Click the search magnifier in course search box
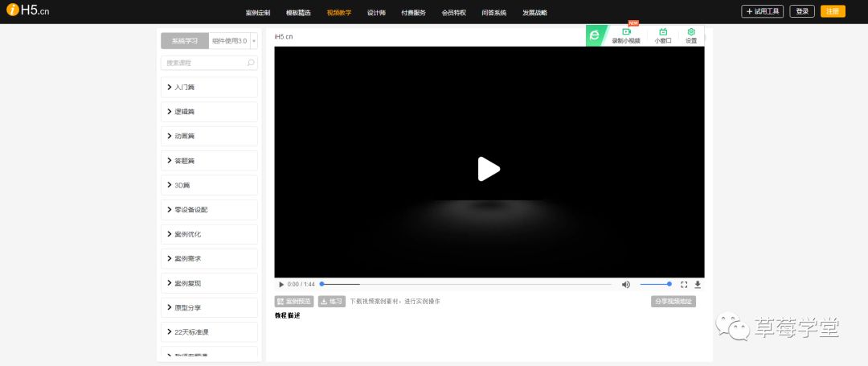868x366 pixels. 251,63
